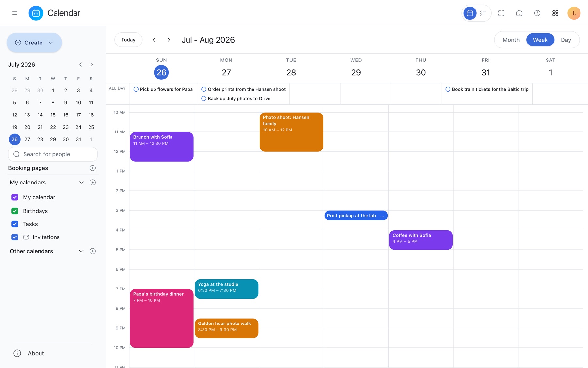Switch to Week view

[x=540, y=40]
